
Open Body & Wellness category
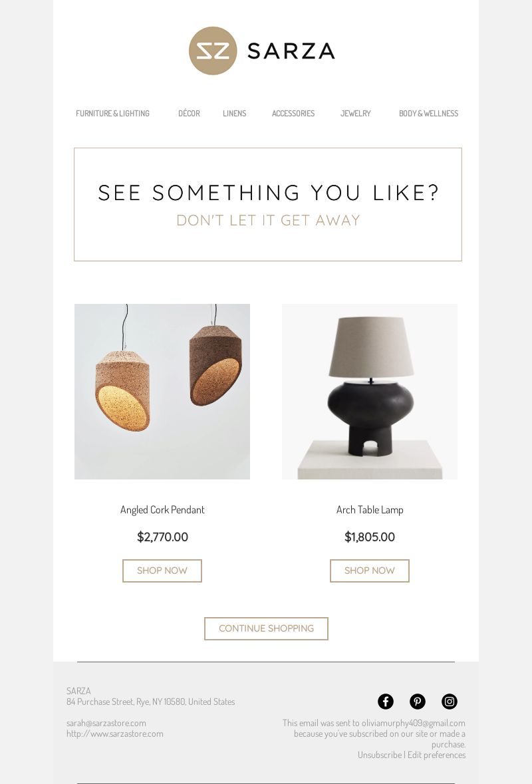coord(428,114)
